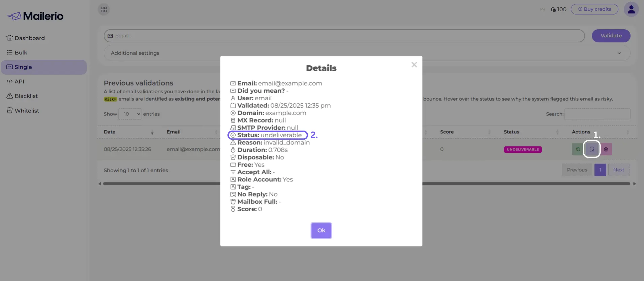The image size is (644, 281).
Task: Click the Blacklist warning triangle icon
Action: pos(9,96)
